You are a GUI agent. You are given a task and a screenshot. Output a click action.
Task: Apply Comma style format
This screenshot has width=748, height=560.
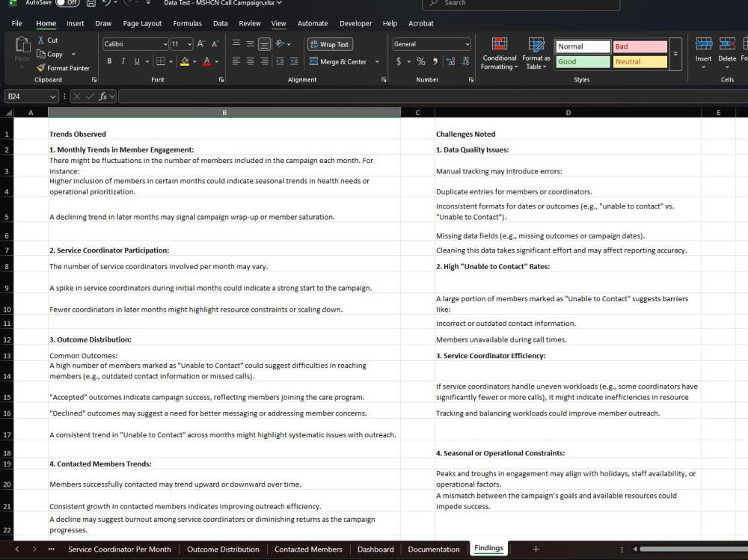click(435, 61)
